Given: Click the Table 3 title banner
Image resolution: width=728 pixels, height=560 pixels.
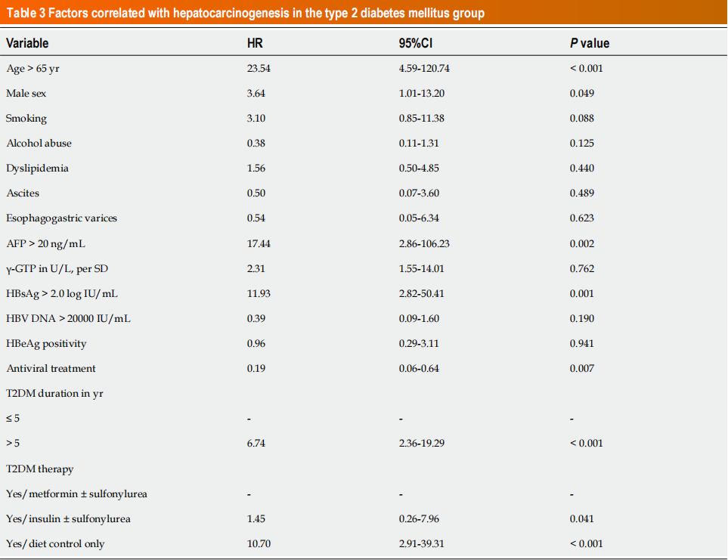Looking at the screenshot, I should point(246,14).
